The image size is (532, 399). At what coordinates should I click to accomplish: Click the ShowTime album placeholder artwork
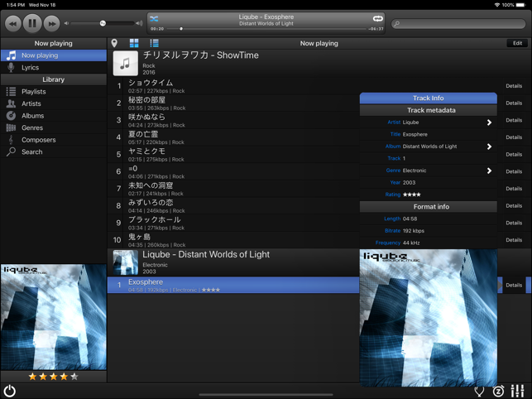click(x=126, y=63)
